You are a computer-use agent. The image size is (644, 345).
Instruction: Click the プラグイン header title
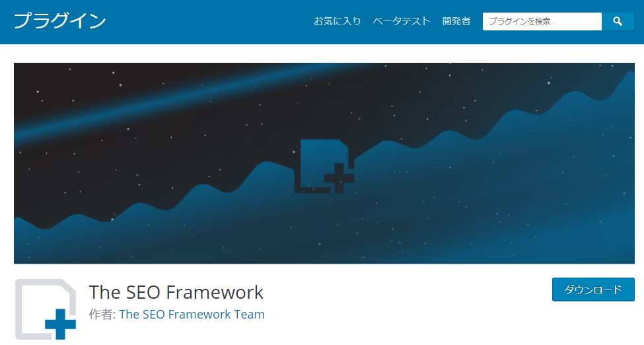60,20
